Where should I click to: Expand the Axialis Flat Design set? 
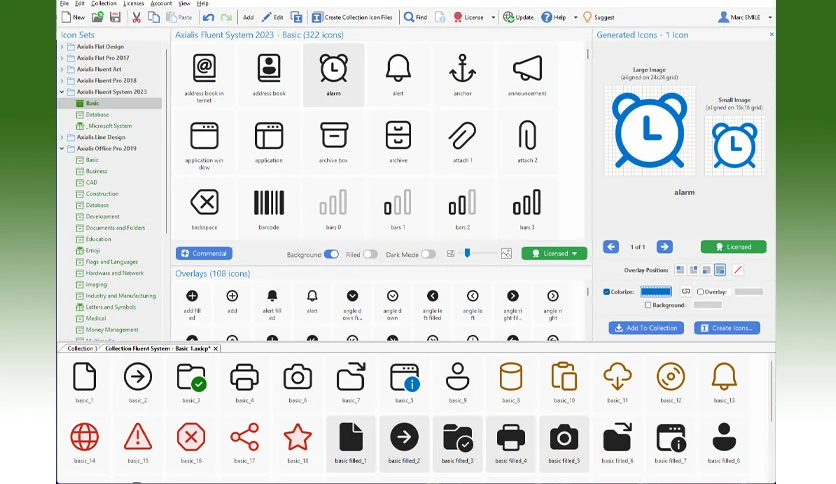tap(62, 47)
